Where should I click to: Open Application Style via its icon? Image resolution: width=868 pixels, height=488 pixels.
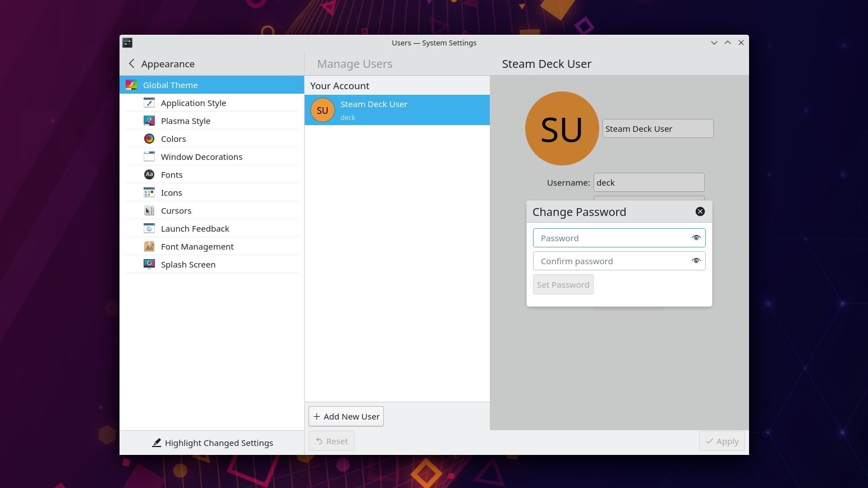pos(149,103)
